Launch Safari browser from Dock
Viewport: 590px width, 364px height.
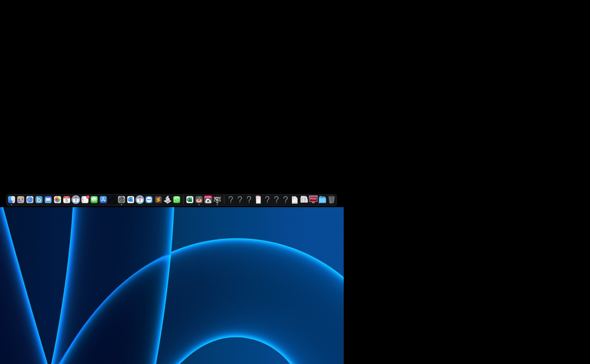pos(30,200)
